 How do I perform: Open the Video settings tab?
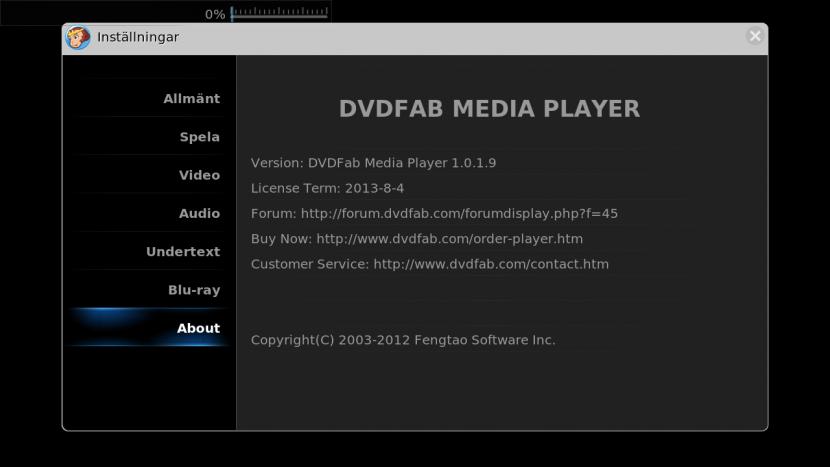(x=149, y=175)
